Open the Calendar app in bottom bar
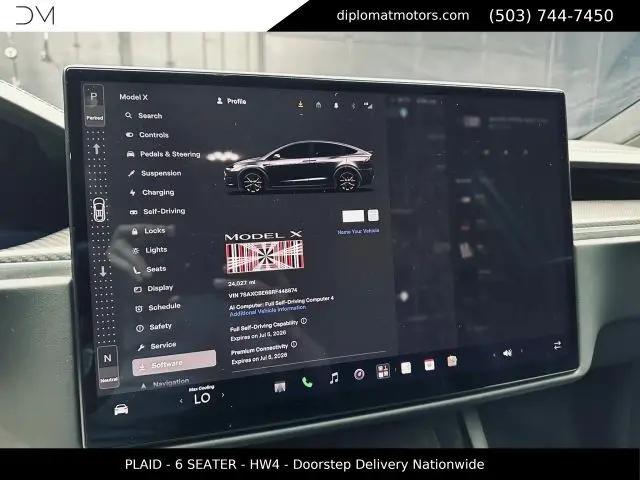Screen dimensions: 640x480 pos(429,364)
